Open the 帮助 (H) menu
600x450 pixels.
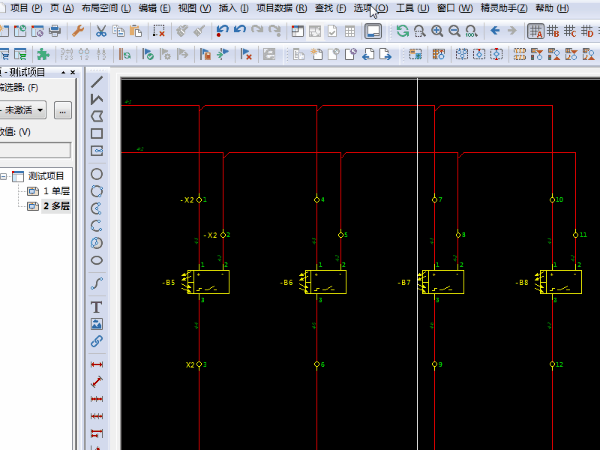551,8
